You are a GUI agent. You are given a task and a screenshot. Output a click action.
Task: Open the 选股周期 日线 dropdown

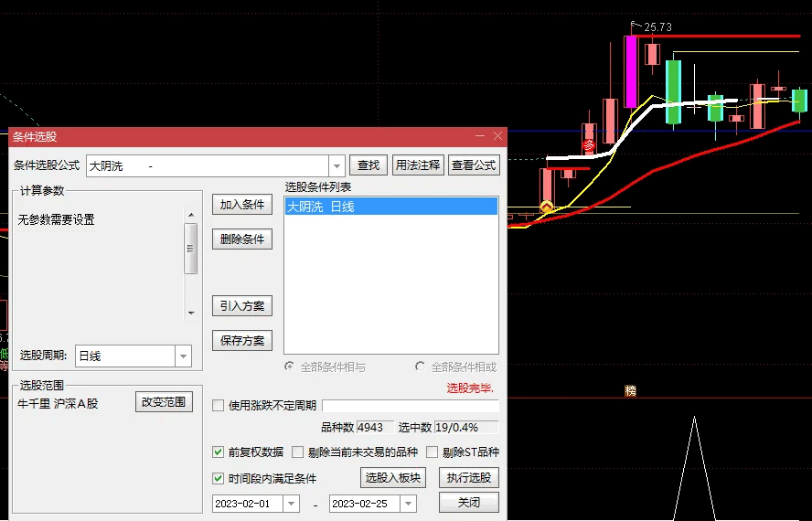183,356
